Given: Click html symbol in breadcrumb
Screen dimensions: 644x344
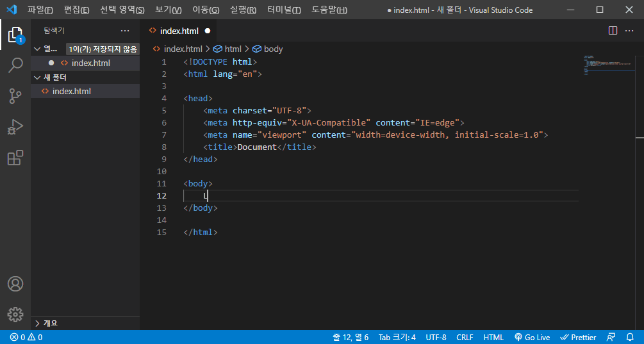Looking at the screenshot, I should pyautogui.click(x=227, y=49).
